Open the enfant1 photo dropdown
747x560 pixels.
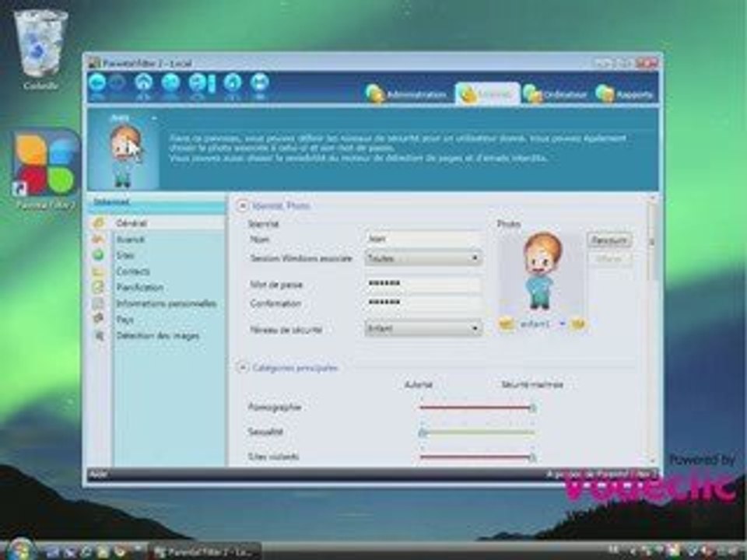click(x=562, y=324)
